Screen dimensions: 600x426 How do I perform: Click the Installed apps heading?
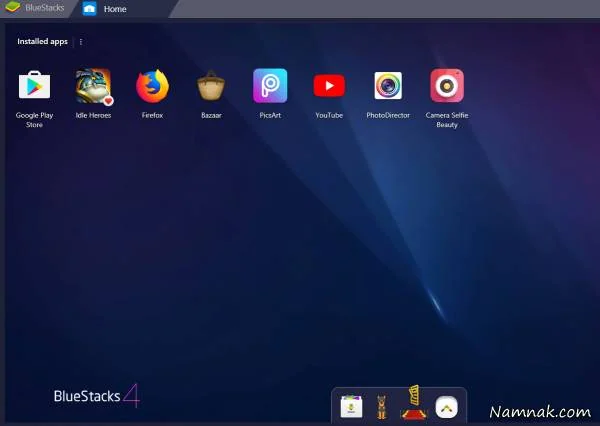42,41
